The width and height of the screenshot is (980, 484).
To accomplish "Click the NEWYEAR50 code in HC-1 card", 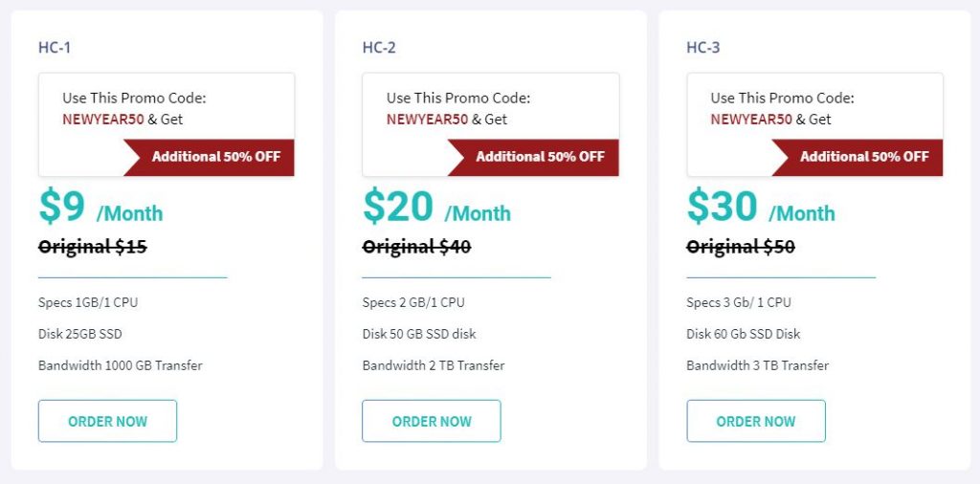I will coord(102,120).
